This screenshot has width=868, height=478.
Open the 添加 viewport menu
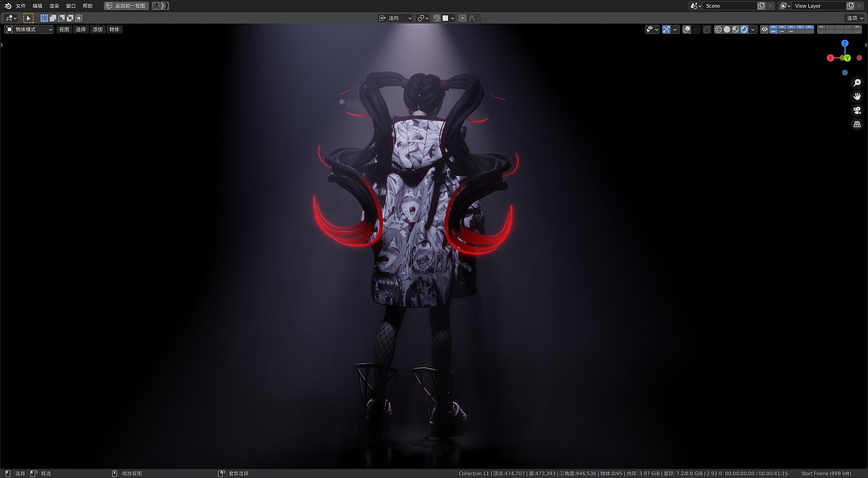click(98, 29)
